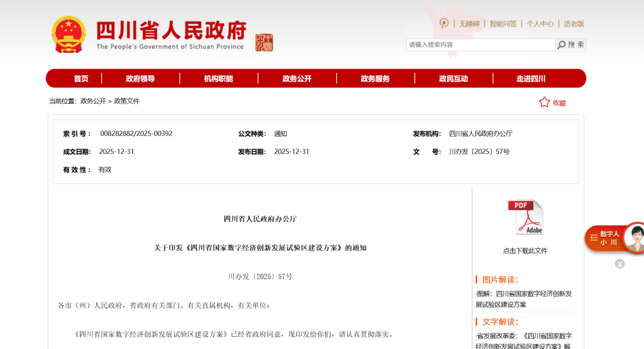644x349 pixels.
Task: Click the document title 关于印发…的通知
Action: 261,248
